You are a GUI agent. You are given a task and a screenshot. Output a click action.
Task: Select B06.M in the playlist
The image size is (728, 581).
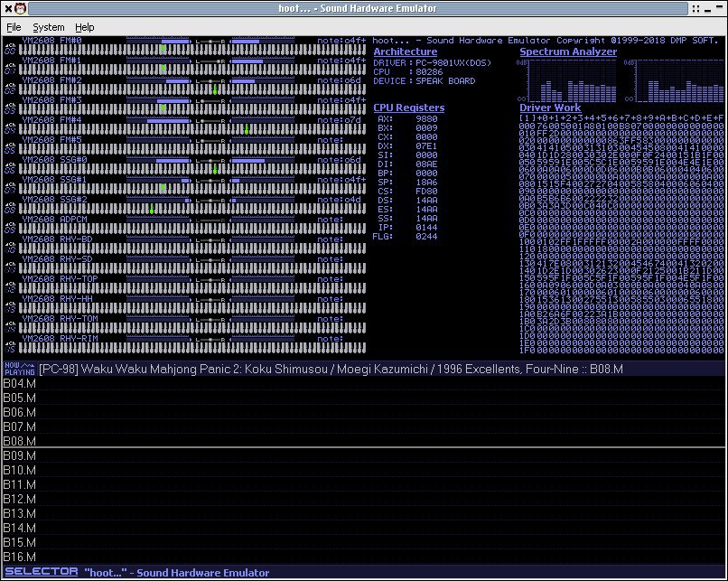tap(364, 412)
